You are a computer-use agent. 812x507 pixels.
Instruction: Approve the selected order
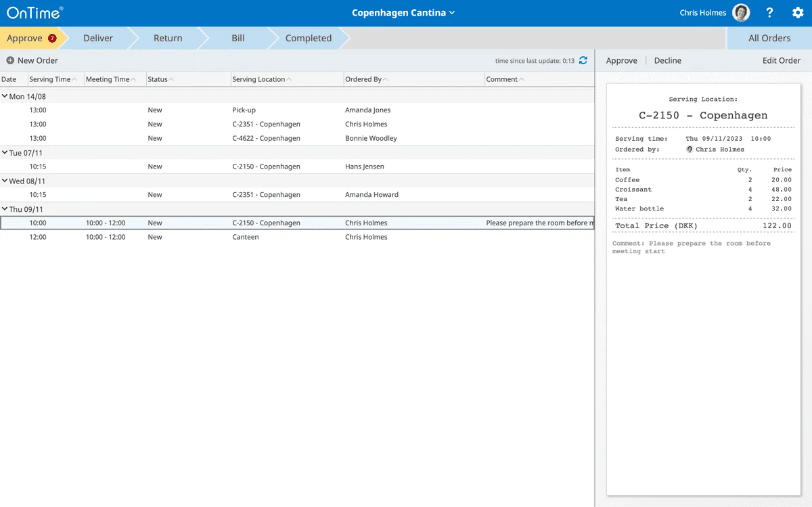621,60
